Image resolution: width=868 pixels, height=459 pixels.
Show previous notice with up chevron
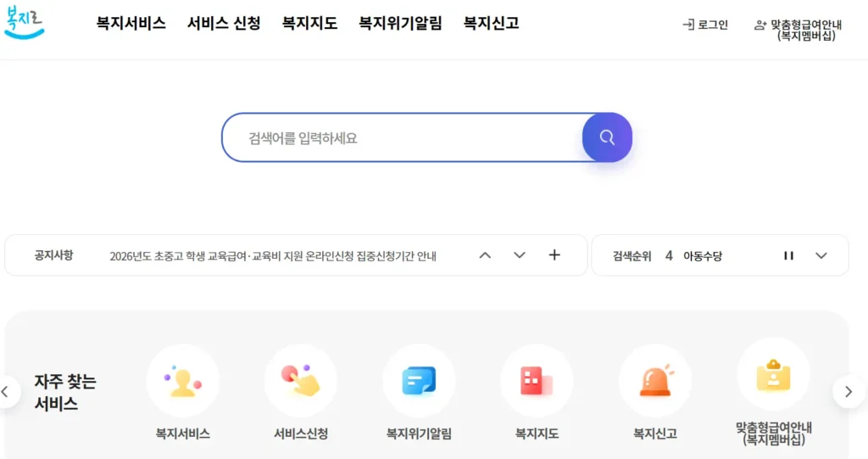coord(485,255)
